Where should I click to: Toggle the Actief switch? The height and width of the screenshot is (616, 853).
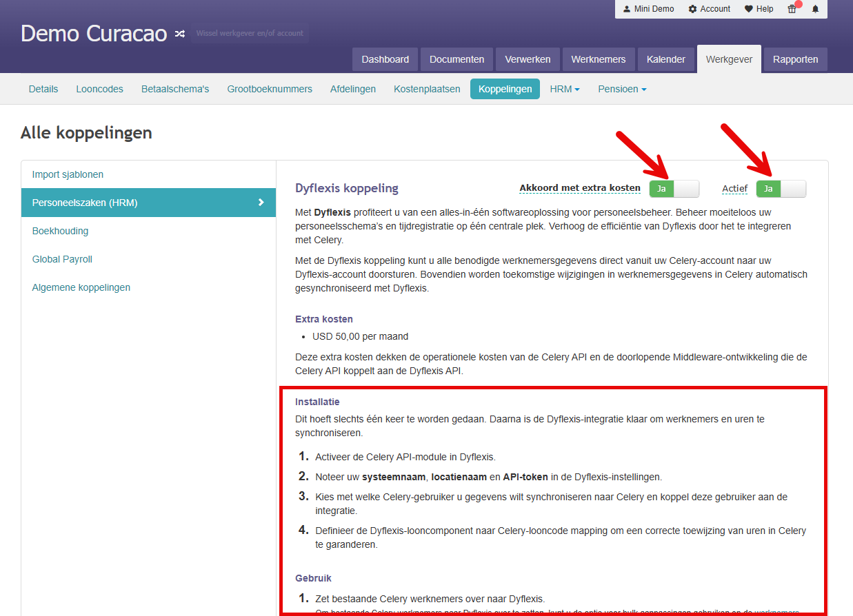click(781, 189)
